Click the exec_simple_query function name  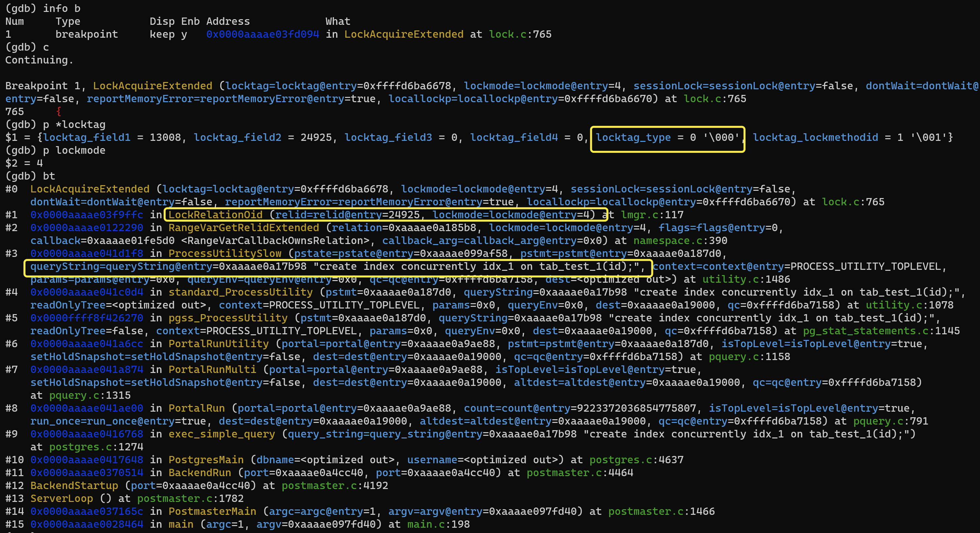point(222,434)
